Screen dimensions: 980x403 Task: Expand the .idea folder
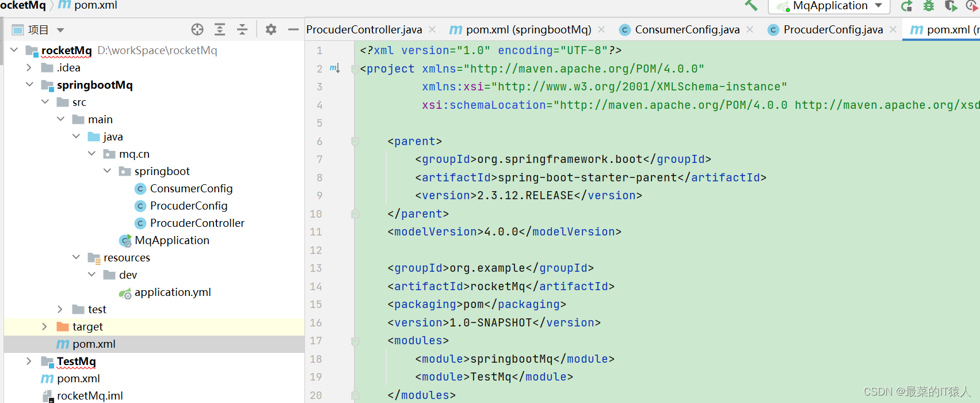[29, 67]
